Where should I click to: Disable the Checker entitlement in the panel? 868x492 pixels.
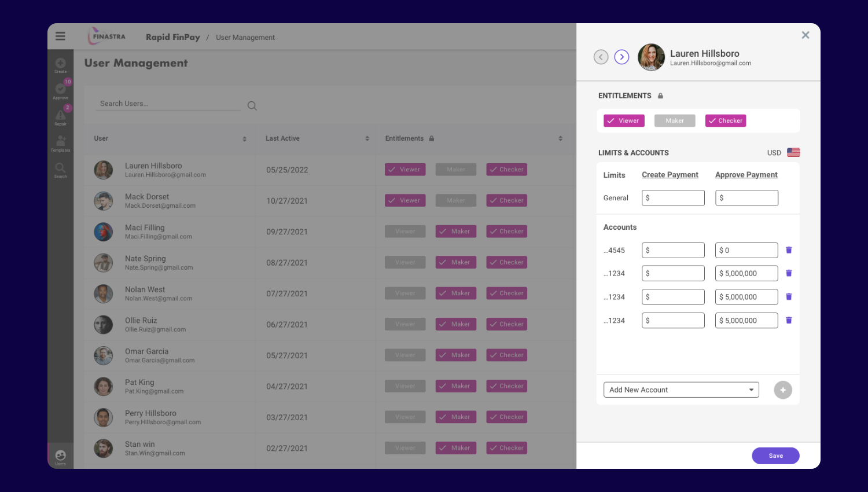(726, 120)
